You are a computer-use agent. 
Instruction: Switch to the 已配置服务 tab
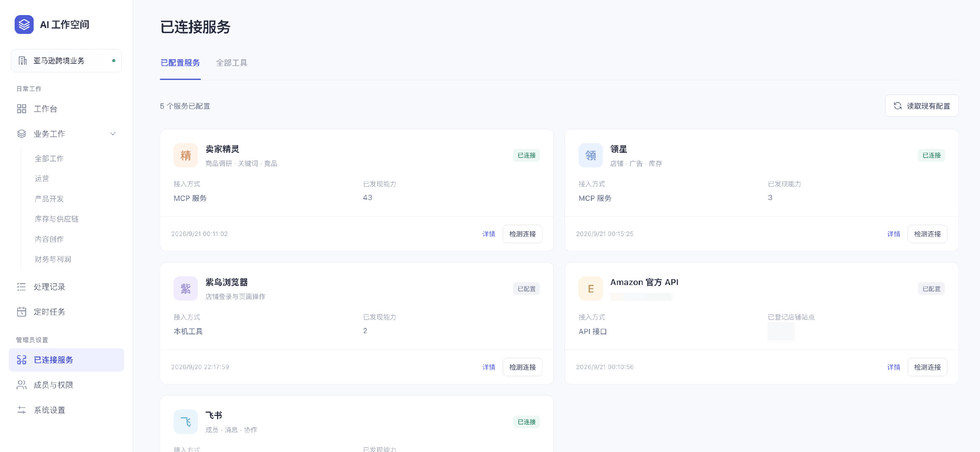(180, 63)
